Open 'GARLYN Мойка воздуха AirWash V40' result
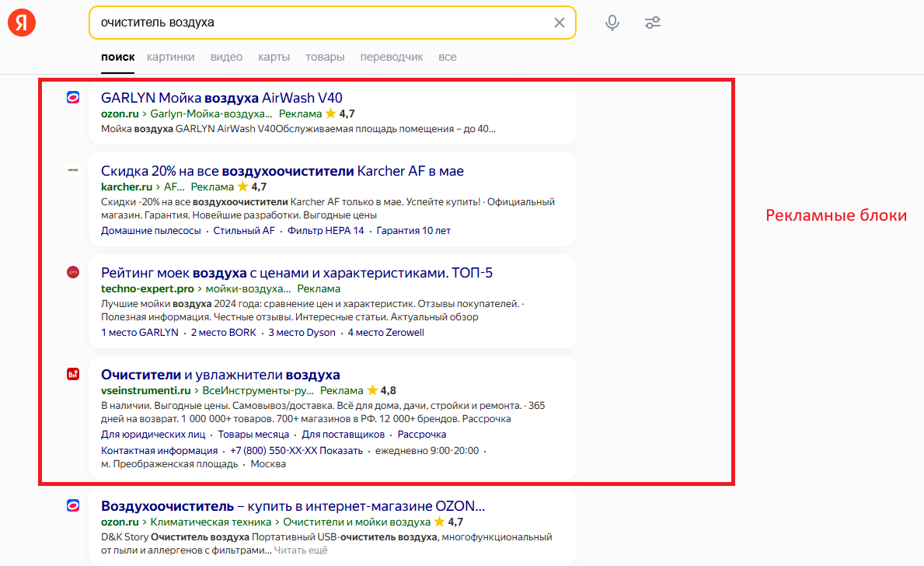This screenshot has width=924, height=566. click(x=221, y=98)
